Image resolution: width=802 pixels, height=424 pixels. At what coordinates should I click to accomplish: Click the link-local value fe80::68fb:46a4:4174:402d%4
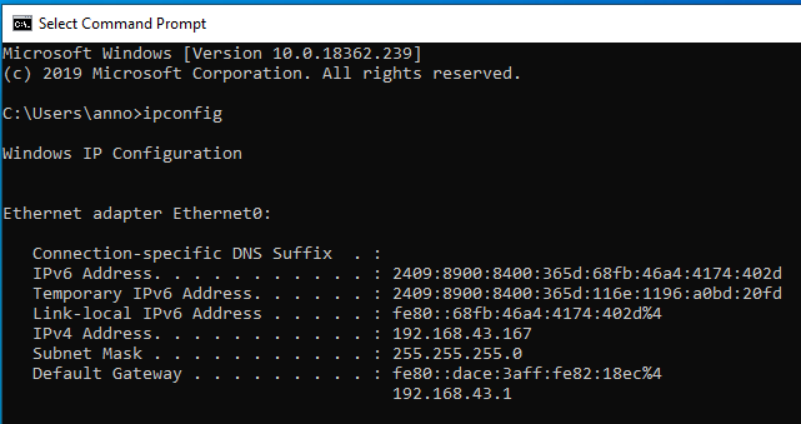pos(528,314)
